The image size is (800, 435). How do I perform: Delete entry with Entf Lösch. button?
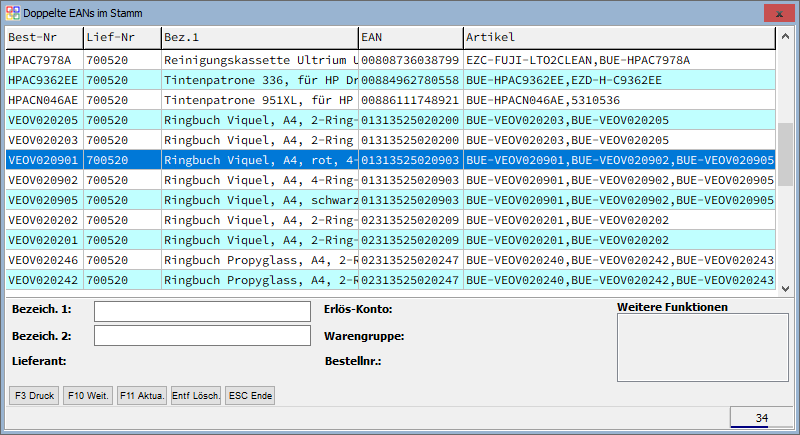pos(196,396)
